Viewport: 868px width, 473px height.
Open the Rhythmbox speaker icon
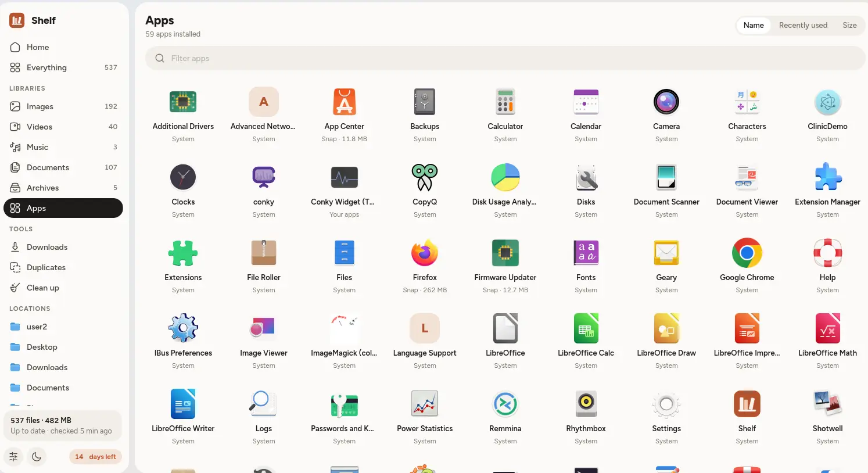pyautogui.click(x=586, y=404)
